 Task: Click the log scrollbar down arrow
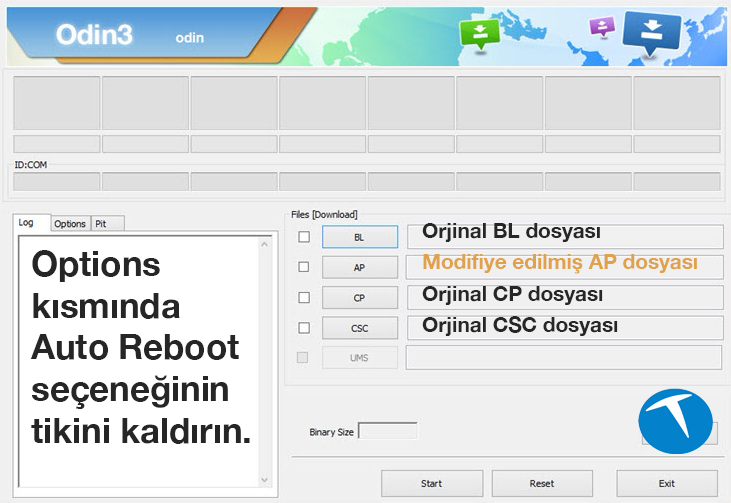click(x=265, y=480)
